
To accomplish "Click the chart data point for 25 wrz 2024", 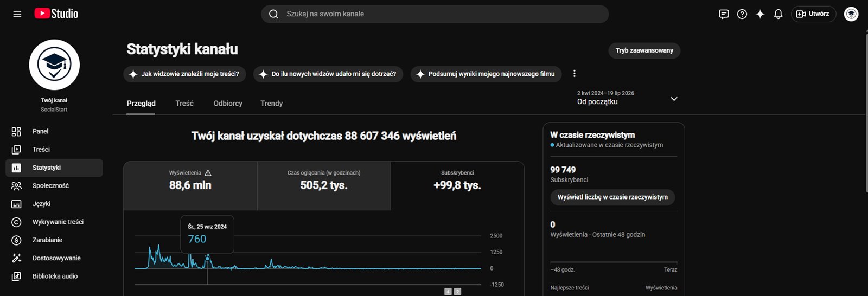I will coord(207,259).
